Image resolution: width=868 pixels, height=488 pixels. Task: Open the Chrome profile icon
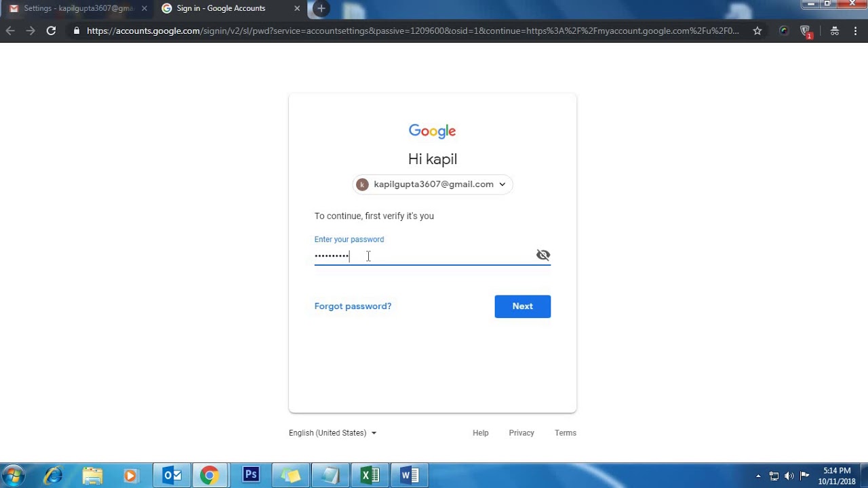pos(835,30)
